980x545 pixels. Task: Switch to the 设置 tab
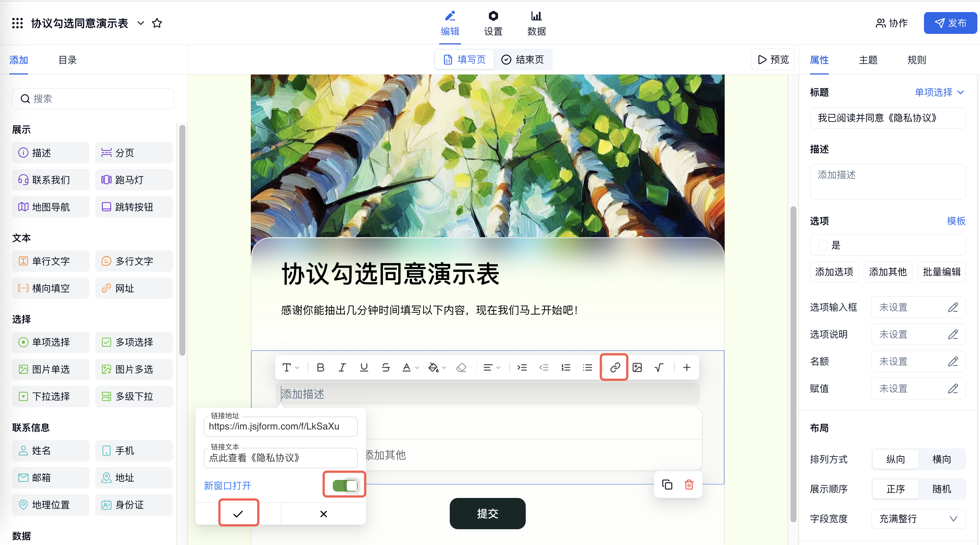(493, 24)
